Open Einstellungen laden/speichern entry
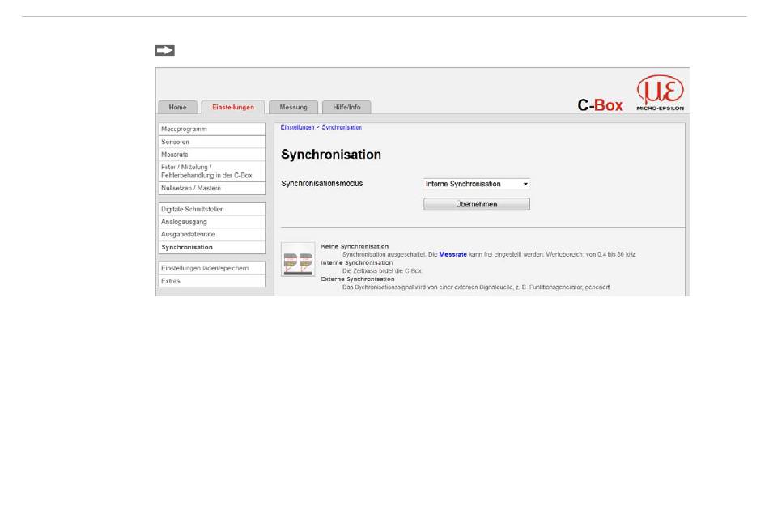Image resolution: width=769 pixels, height=532 pixels. tap(212, 269)
